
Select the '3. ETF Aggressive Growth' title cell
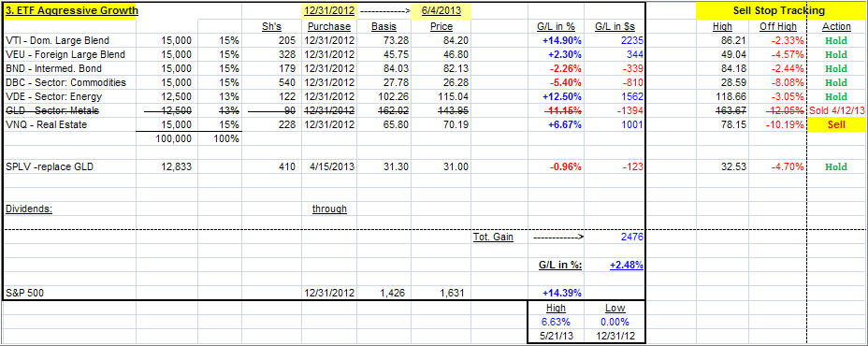(x=70, y=11)
